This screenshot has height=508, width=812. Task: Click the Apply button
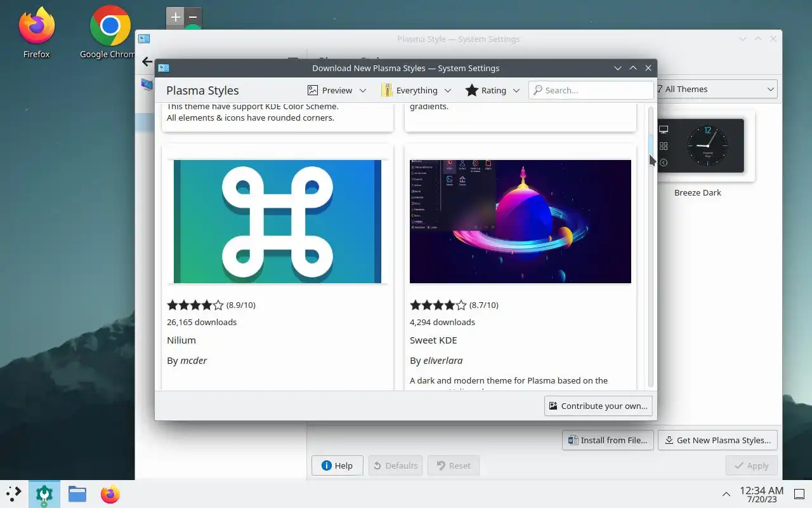point(751,465)
